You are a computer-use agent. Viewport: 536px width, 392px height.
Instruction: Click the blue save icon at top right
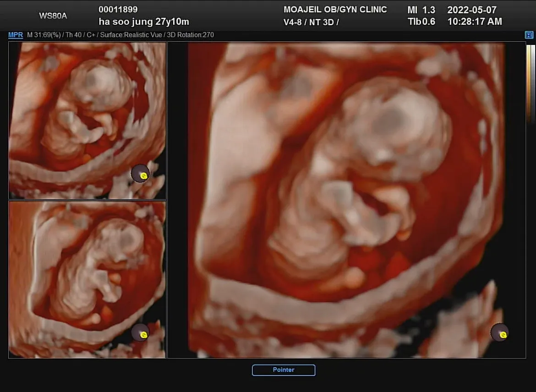(529, 35)
